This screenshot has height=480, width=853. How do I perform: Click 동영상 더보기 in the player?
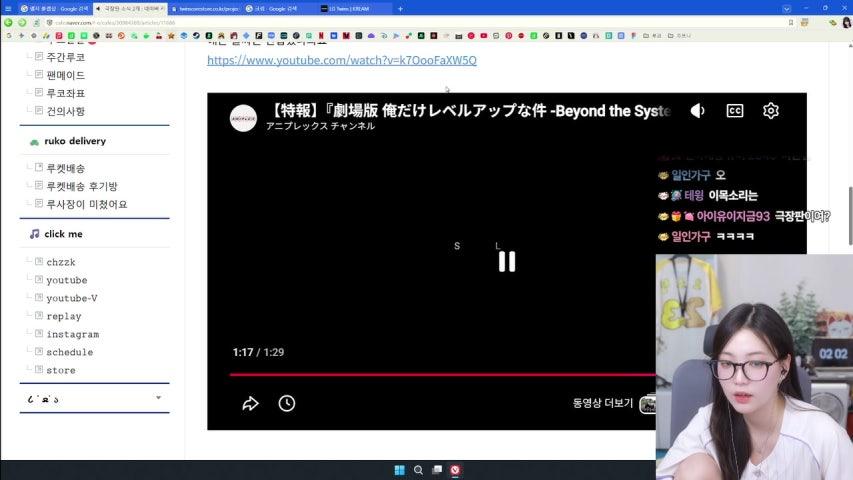(603, 403)
